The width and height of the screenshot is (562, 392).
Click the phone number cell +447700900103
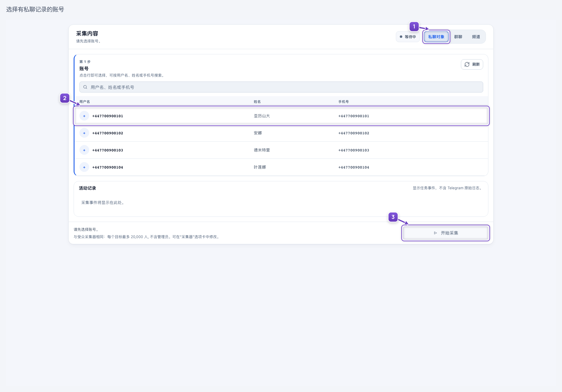354,150
